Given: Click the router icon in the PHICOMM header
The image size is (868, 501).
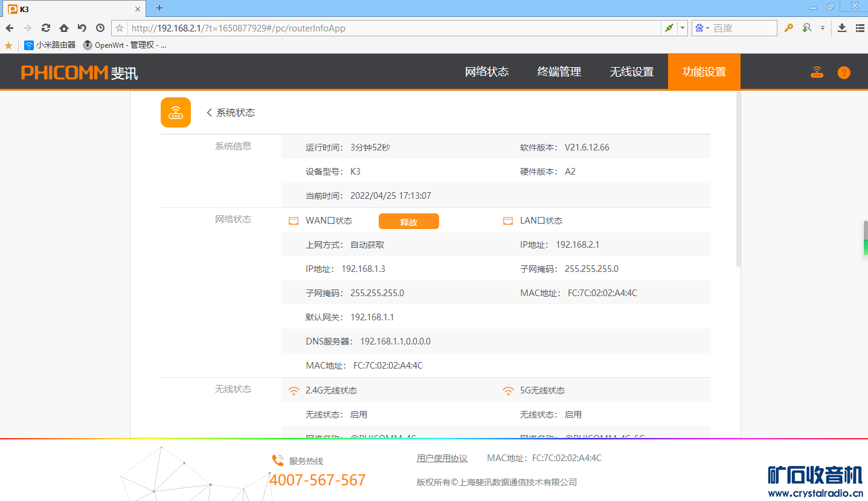Looking at the screenshot, I should click(x=817, y=73).
